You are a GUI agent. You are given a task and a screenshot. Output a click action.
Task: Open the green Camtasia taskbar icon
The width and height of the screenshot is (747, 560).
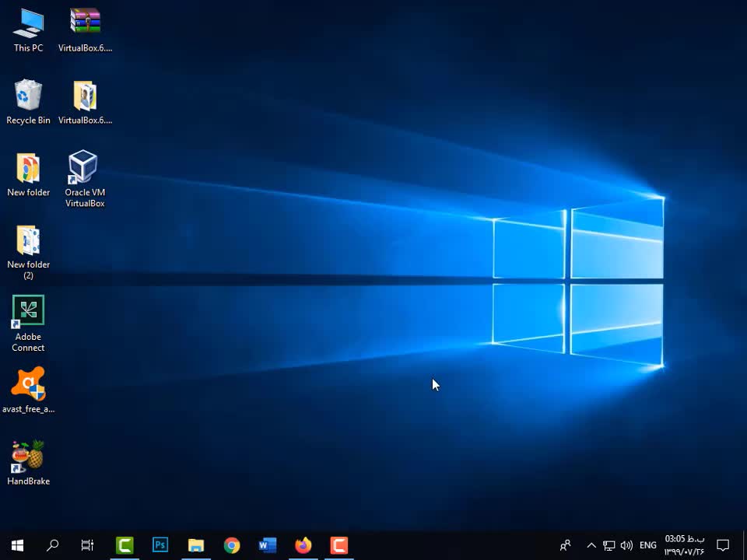click(x=124, y=545)
